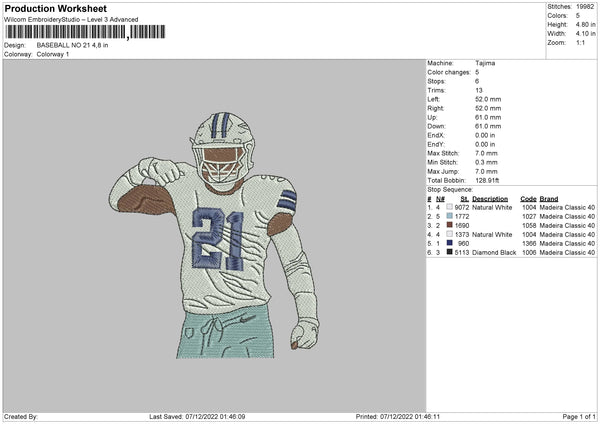Click the 'Code' column header
The height and width of the screenshot is (424, 600).
(528, 199)
